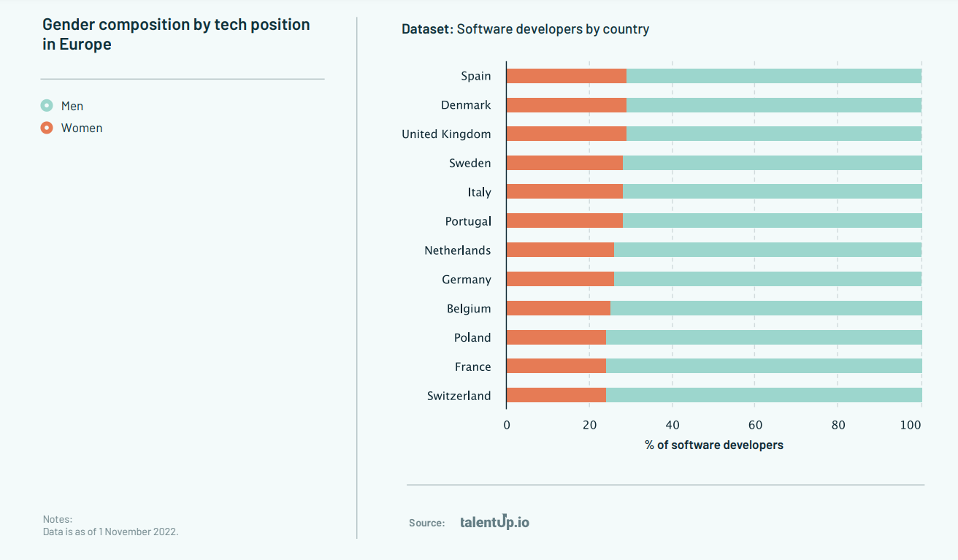The image size is (958, 560).
Task: Select the orange Women bar for Netherlands
Action: click(560, 250)
